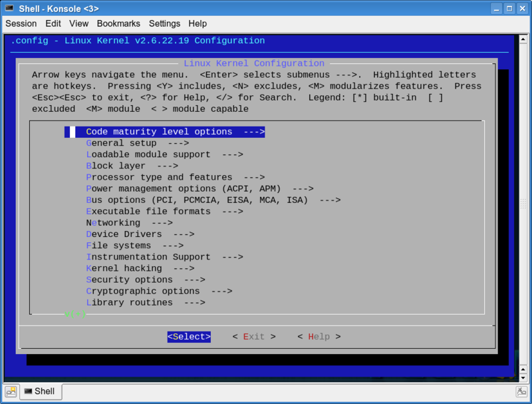The image size is (532, 404).
Task: Open the View menu
Action: tap(78, 23)
